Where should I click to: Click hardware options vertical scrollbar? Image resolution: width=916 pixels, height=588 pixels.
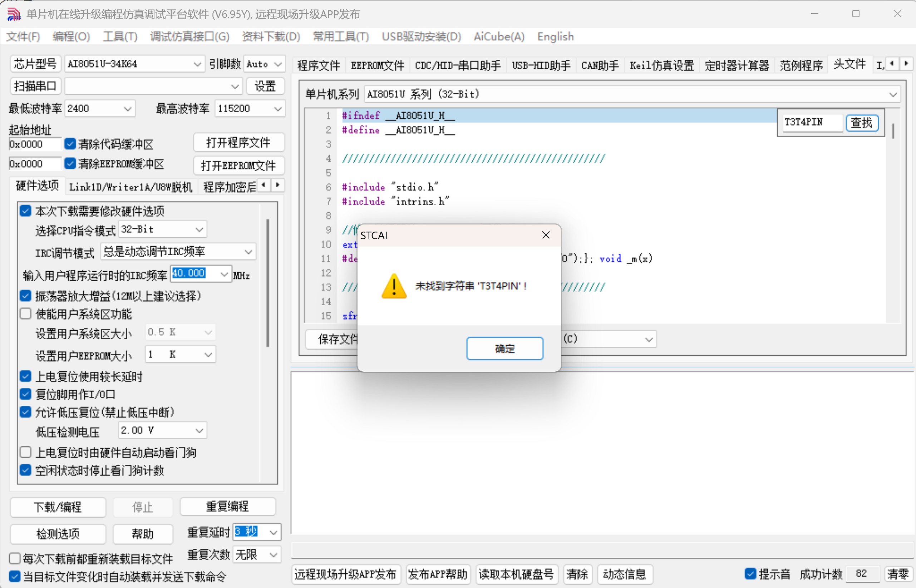(268, 282)
